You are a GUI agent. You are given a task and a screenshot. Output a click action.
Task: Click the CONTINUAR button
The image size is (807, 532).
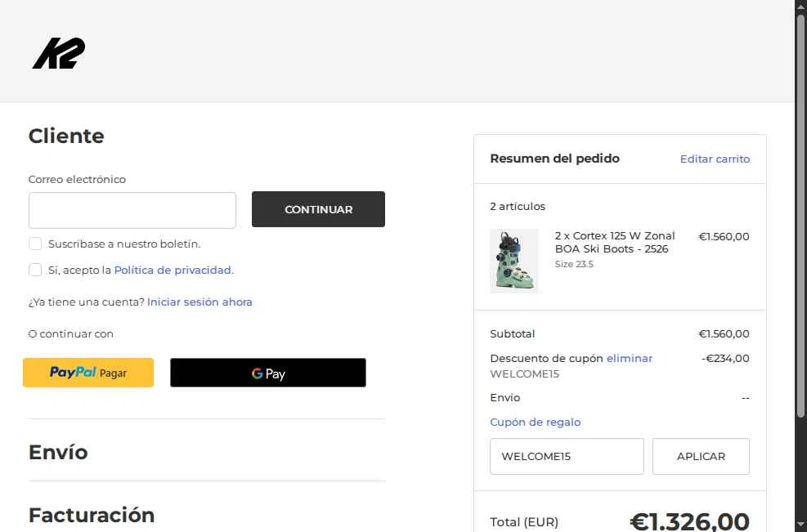tap(318, 209)
